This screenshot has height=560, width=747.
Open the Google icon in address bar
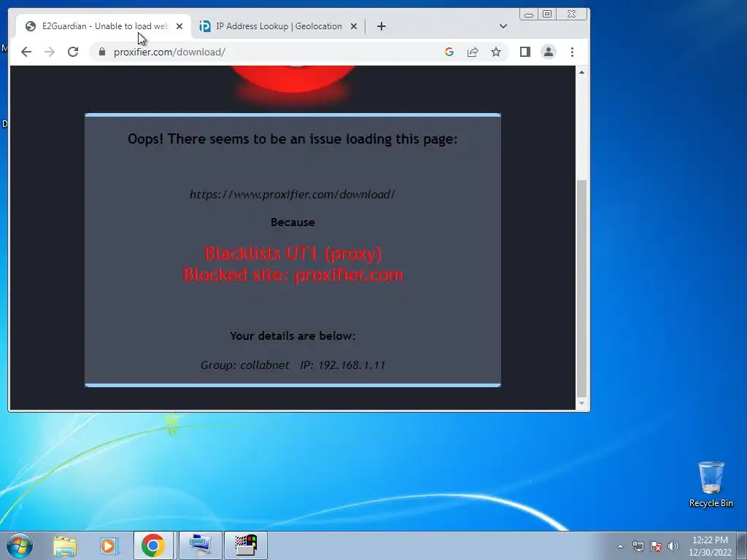tap(449, 52)
